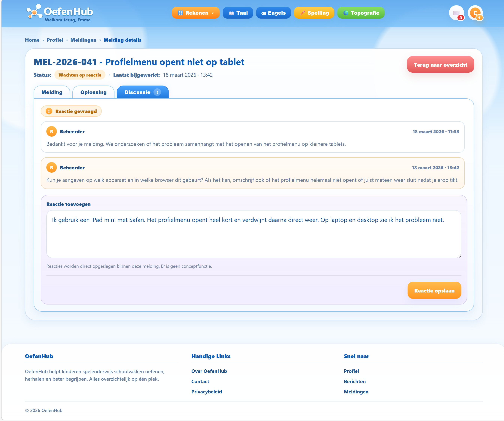Click the Snel naar footer heading
The width and height of the screenshot is (504, 421).
coord(356,356)
